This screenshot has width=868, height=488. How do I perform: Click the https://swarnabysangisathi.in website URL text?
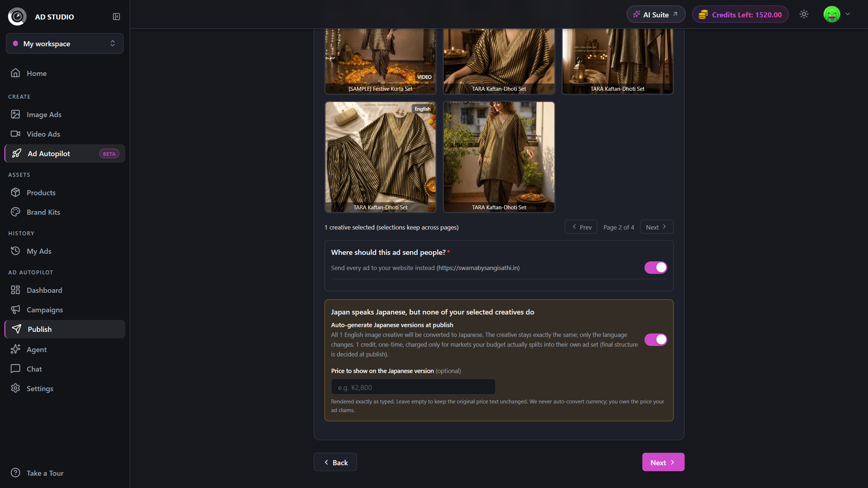click(478, 268)
